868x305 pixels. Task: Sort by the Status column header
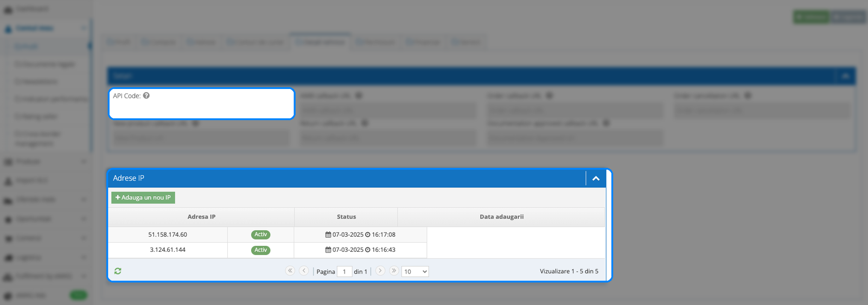(346, 217)
